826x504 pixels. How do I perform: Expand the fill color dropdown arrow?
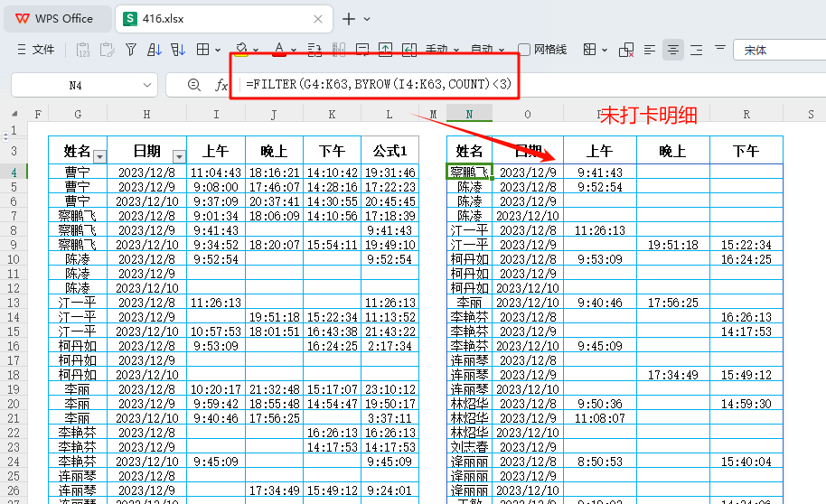tap(256, 50)
